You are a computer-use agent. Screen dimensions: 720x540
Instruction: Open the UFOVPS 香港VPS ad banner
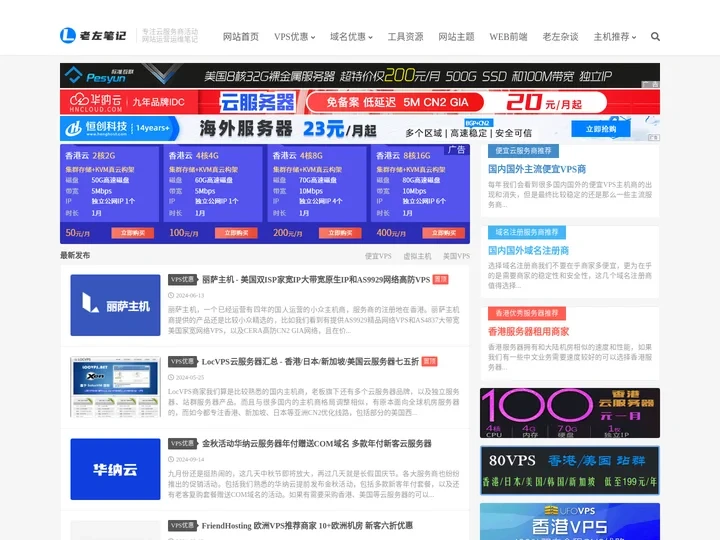point(570,522)
